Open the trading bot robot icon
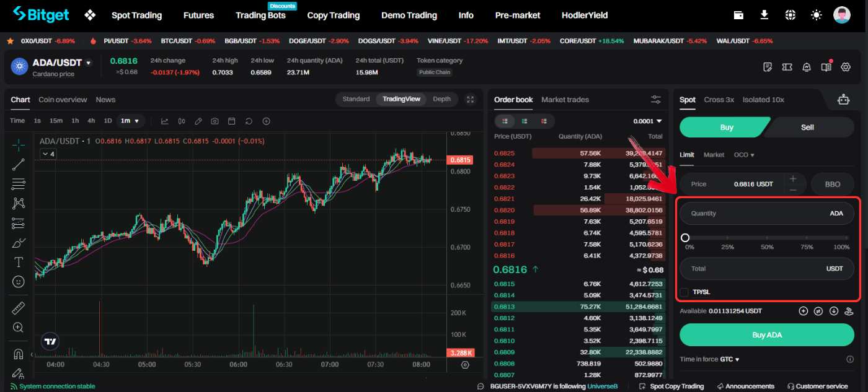This screenshot has width=868, height=392. (x=843, y=99)
